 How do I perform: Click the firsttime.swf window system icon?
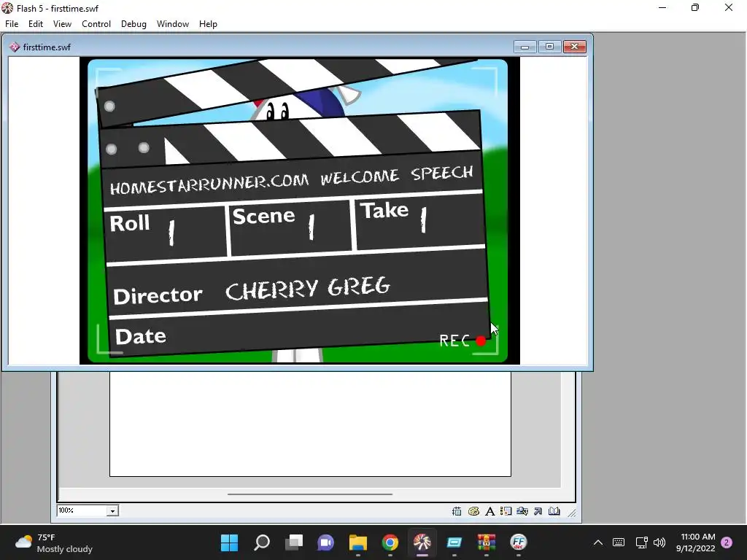click(15, 47)
